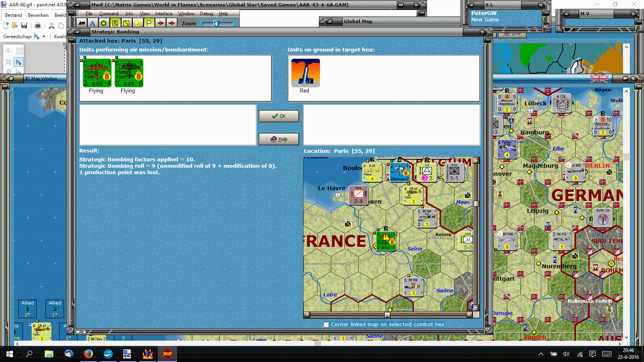Click the blue letter A toolbar icon
644x362 pixels.
click(93, 23)
